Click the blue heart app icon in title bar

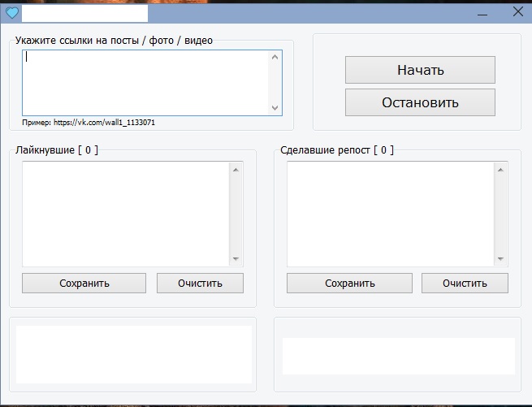coord(11,12)
